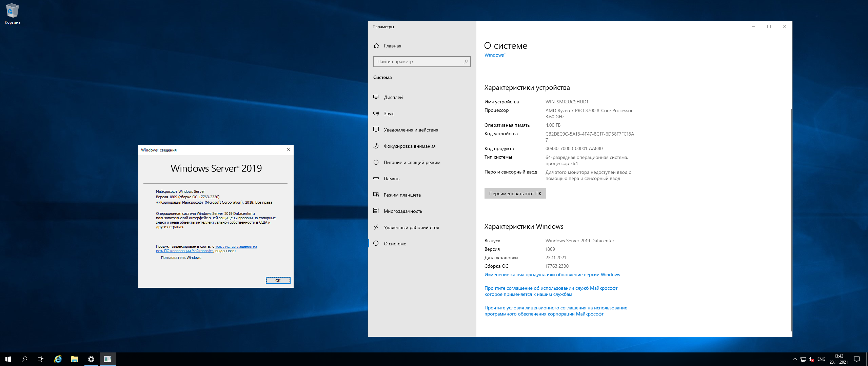Maximize the Параметры window
The width and height of the screenshot is (868, 366).
click(769, 26)
